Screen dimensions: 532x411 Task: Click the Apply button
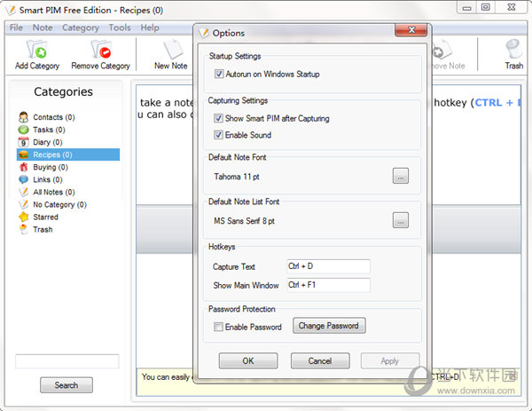click(x=390, y=360)
